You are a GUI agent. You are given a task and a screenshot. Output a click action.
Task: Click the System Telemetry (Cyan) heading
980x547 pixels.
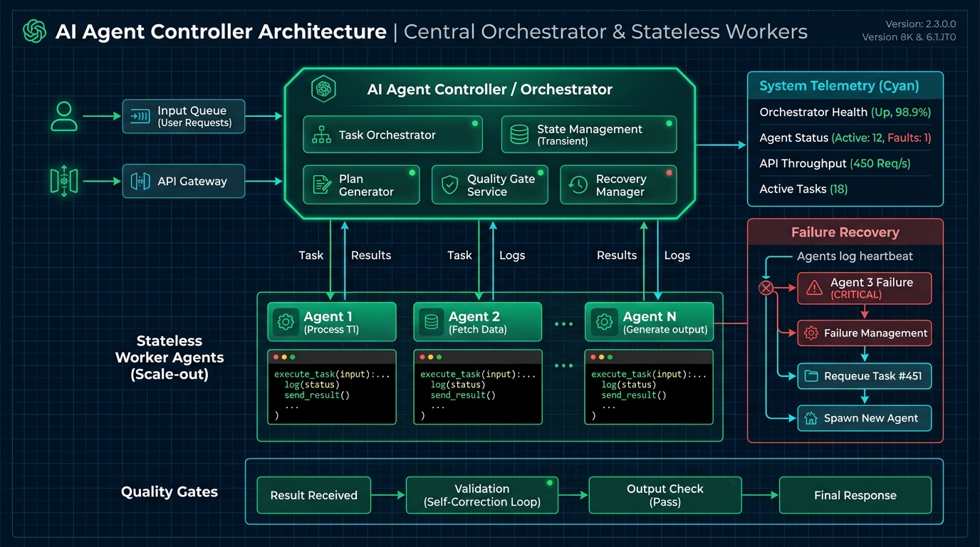click(839, 86)
